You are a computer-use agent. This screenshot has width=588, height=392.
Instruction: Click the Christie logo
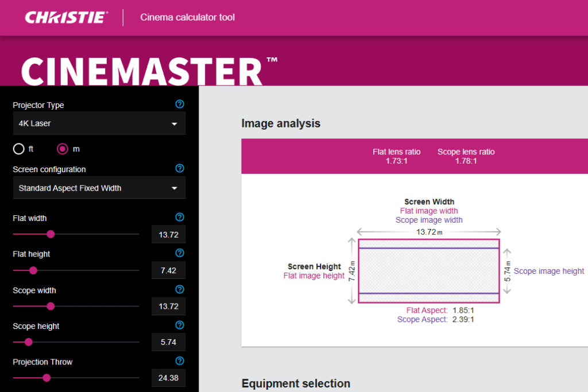coord(67,17)
